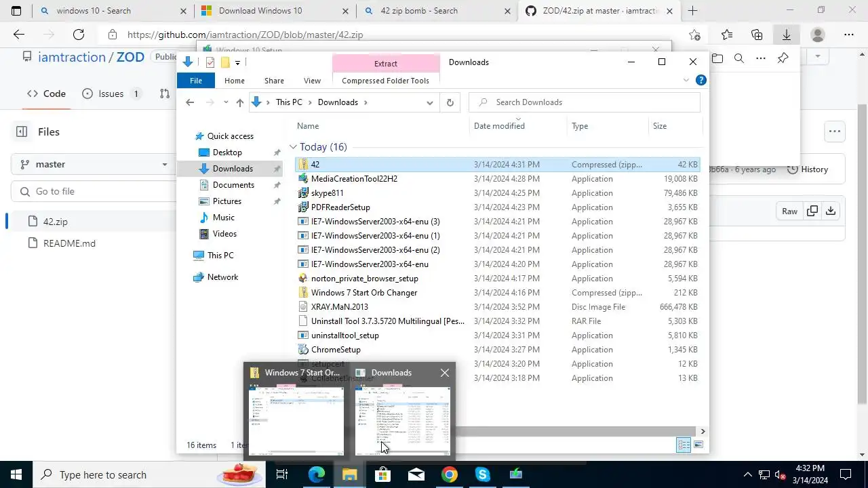
Task: Open Microsoft Store from taskbar
Action: [383, 474]
